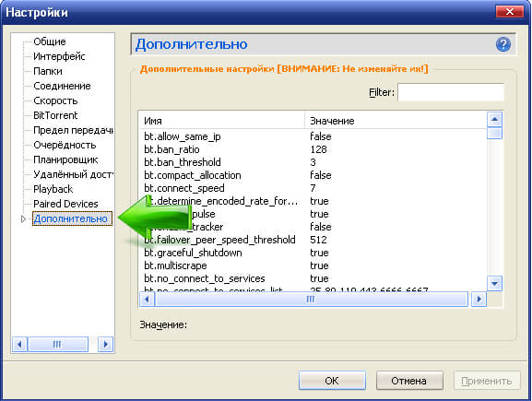Screen dimensions: 532x401
Task: Click the list scroll-down arrow
Action: click(x=494, y=283)
